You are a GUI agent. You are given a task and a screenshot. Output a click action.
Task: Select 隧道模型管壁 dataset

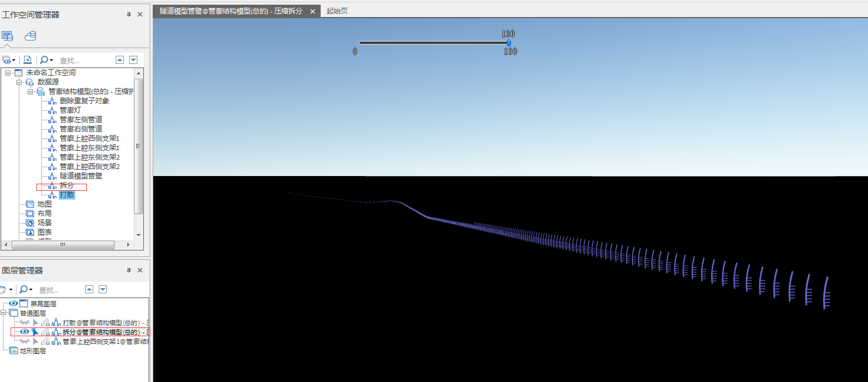pos(80,176)
